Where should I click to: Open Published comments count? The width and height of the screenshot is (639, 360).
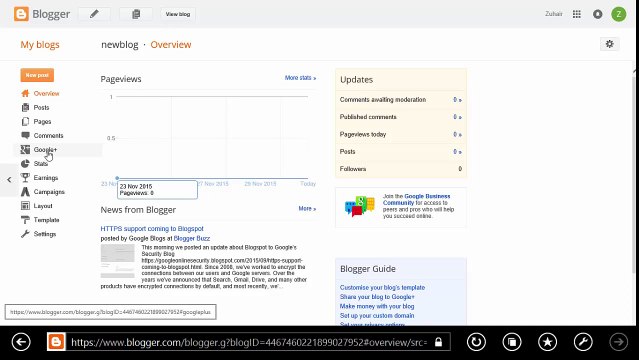[x=457, y=117]
